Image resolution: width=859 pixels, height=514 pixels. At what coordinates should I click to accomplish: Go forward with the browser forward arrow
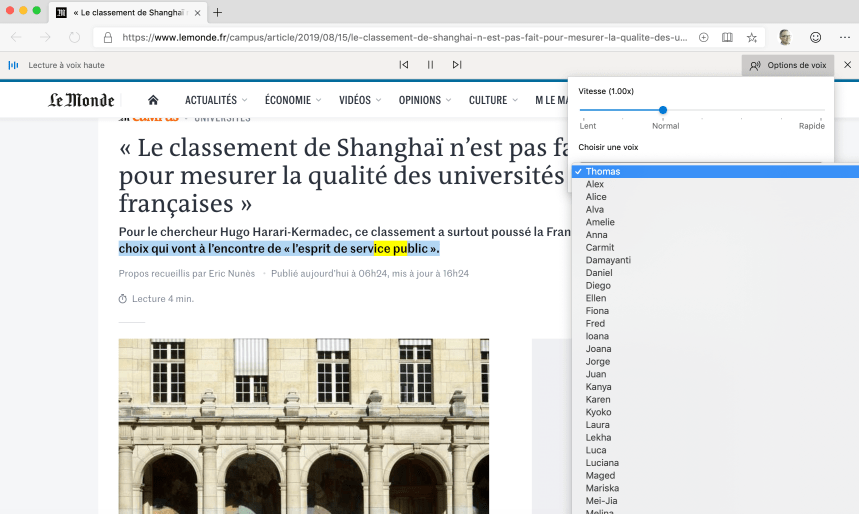45,37
